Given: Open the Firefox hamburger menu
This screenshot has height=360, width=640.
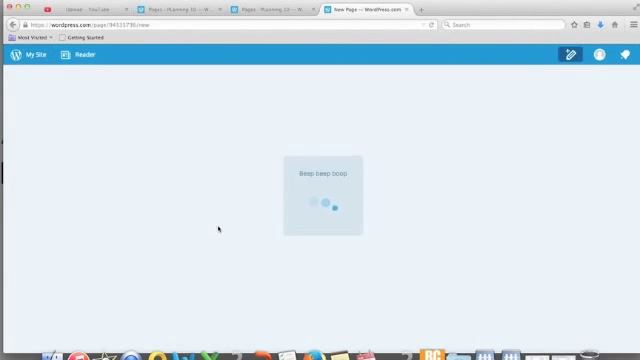Looking at the screenshot, I should [633, 25].
